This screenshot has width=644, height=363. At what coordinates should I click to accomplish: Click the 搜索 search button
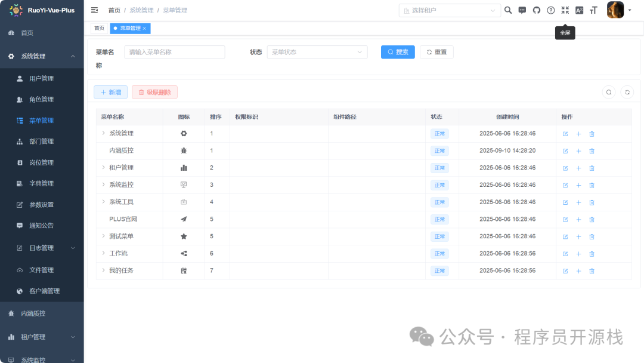[398, 52]
